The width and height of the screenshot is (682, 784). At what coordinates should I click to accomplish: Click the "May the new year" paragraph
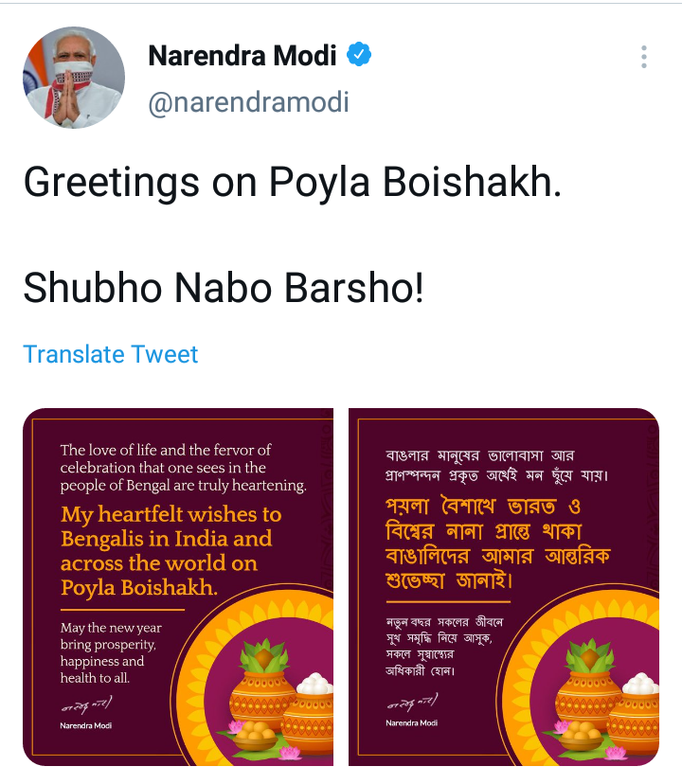109,652
